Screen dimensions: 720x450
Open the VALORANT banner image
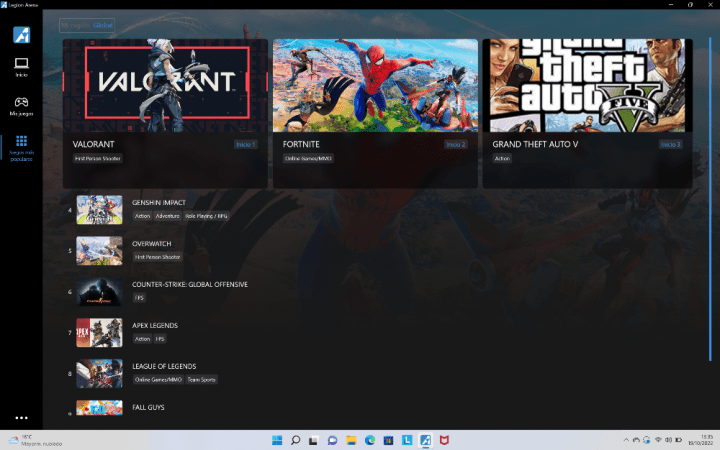pyautogui.click(x=165, y=86)
